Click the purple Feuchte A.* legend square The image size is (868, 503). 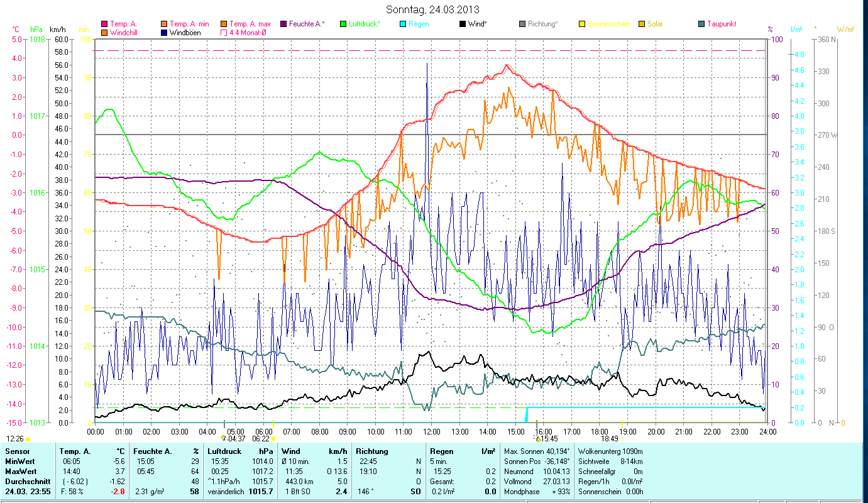coord(283,24)
